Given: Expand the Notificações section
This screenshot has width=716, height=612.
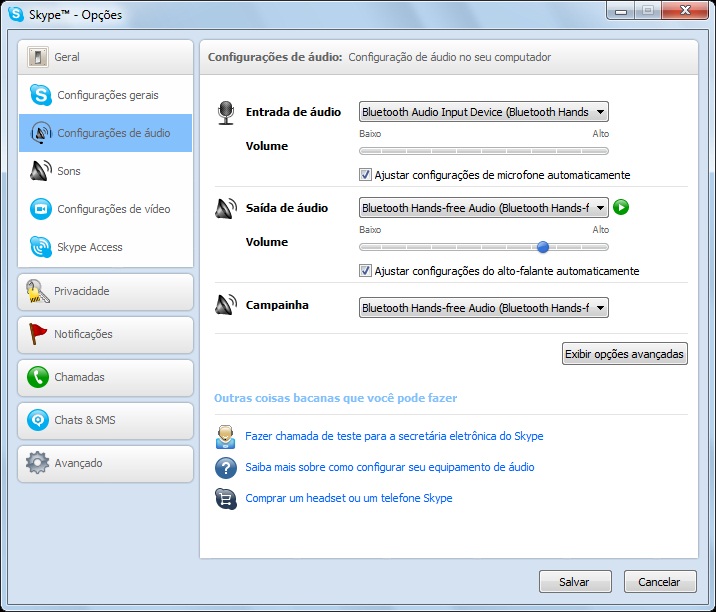Looking at the screenshot, I should click(x=105, y=334).
